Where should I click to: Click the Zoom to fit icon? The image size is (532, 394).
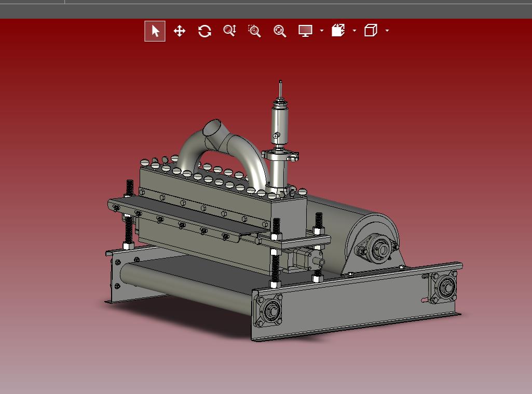(280, 31)
